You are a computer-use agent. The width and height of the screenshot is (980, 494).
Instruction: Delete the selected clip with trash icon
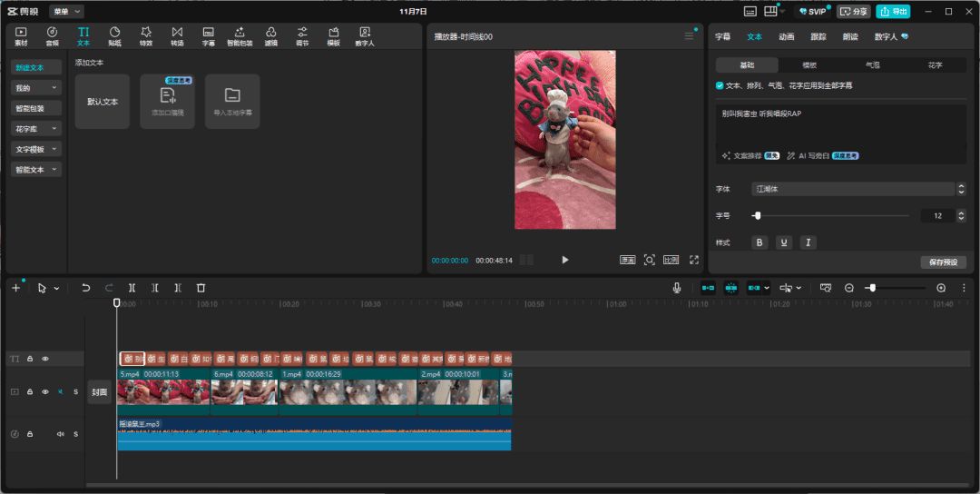coord(201,288)
